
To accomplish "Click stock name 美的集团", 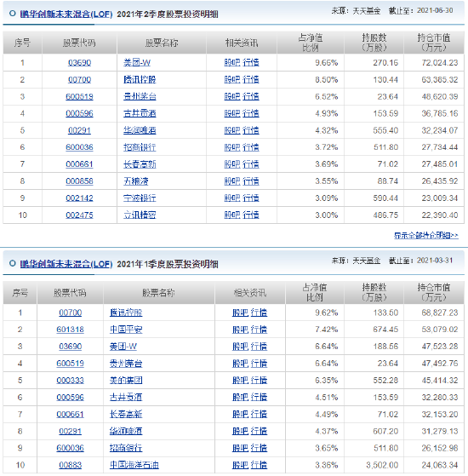I will [x=126, y=381].
